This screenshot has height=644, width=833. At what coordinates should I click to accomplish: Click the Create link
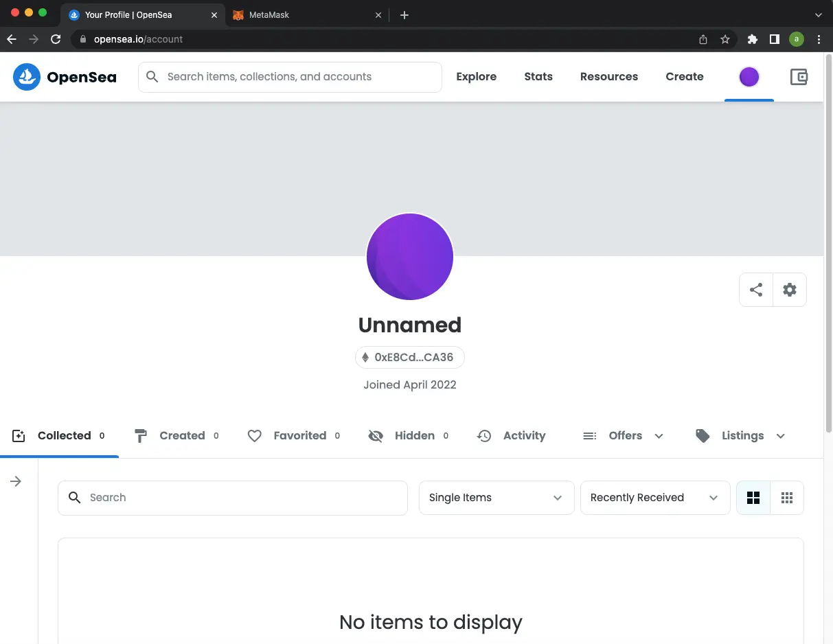click(685, 77)
